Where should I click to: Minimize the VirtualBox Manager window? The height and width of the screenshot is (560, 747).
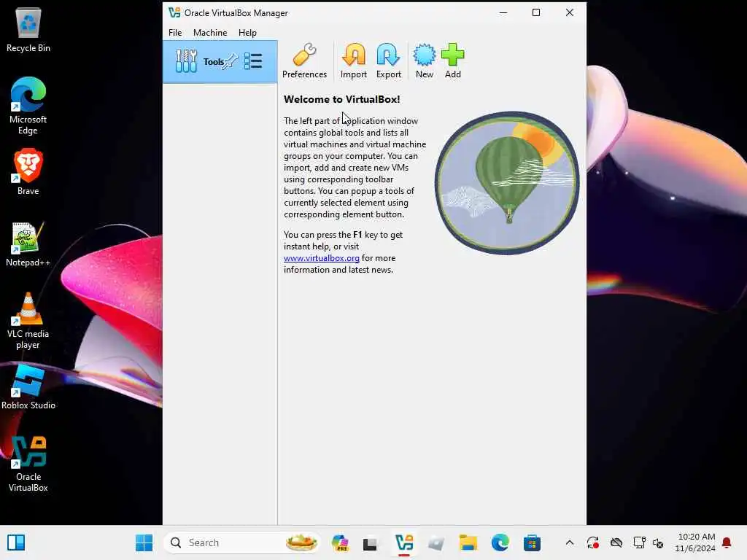[503, 13]
